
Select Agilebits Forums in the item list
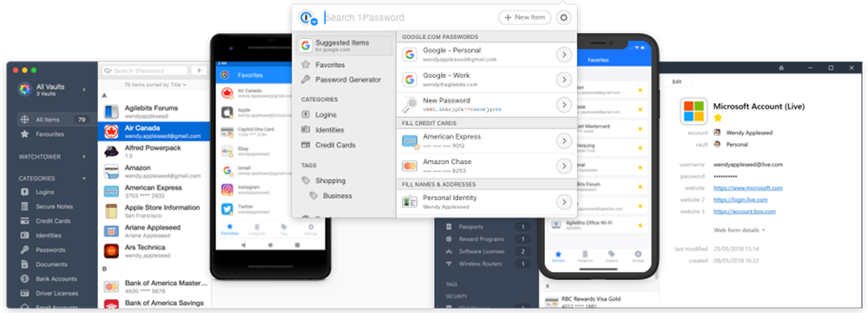pos(155,112)
